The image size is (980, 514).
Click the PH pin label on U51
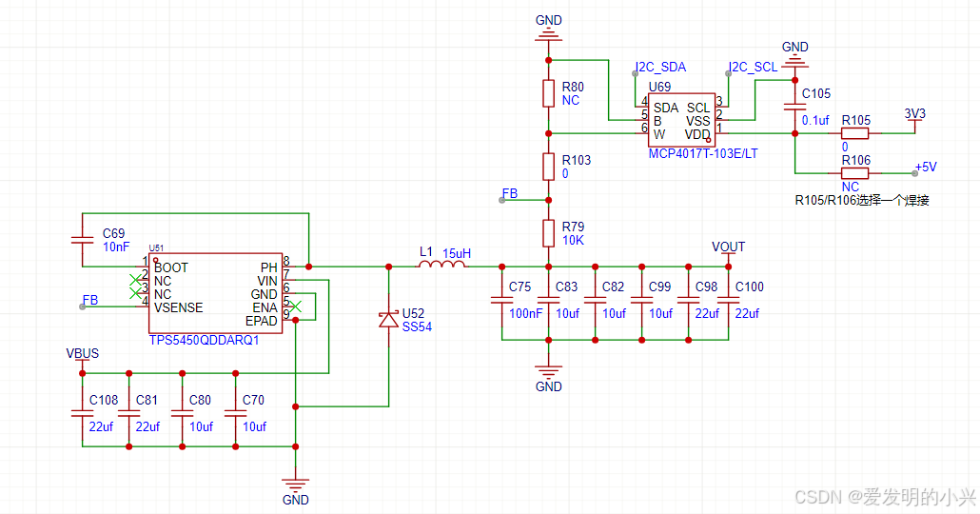click(x=268, y=267)
